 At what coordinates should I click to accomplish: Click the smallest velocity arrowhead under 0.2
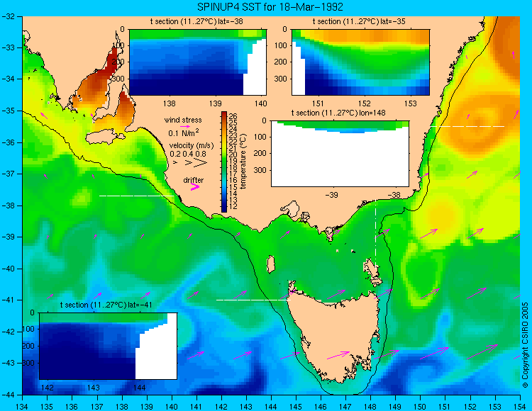click(175, 162)
